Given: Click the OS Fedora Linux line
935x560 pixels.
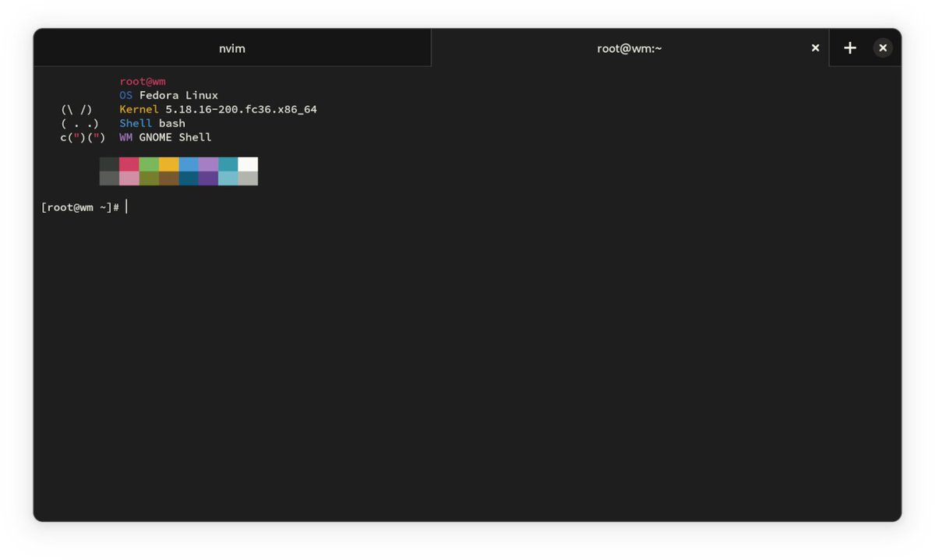Looking at the screenshot, I should pos(169,95).
